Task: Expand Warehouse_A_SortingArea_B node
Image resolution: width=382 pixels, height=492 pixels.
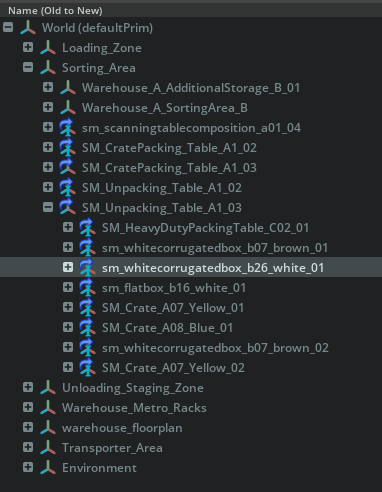Action: pyautogui.click(x=48, y=107)
